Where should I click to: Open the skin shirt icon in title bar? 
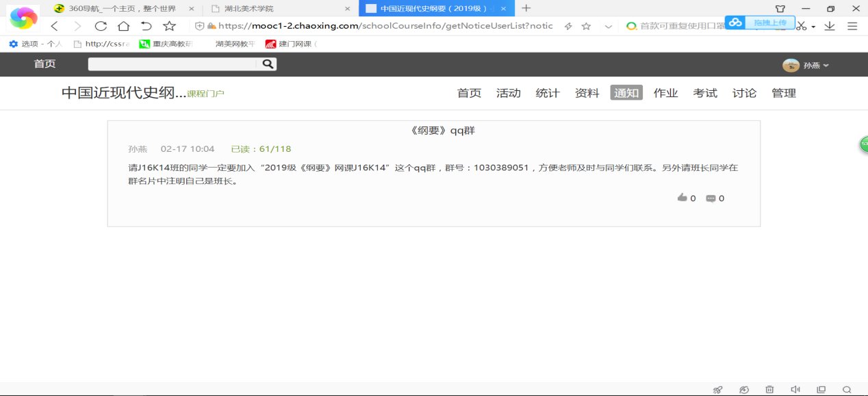click(x=780, y=8)
